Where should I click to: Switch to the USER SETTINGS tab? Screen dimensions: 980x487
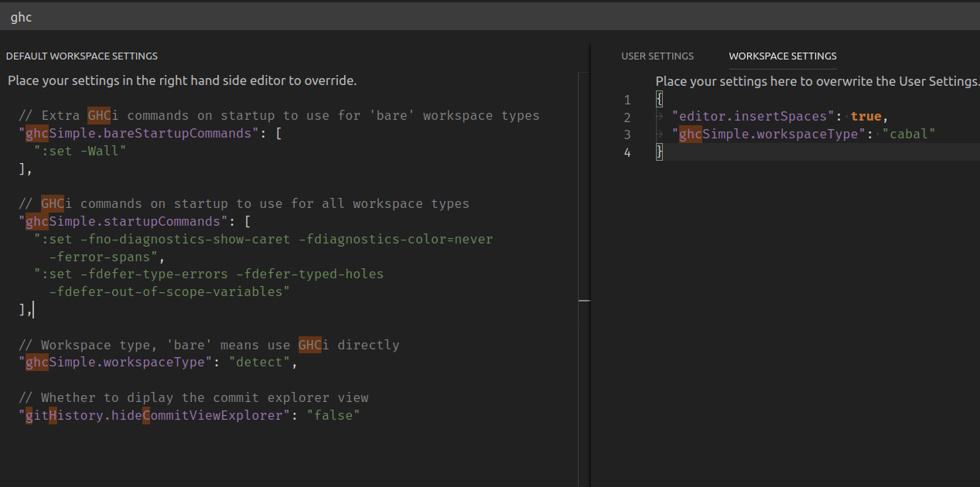(x=657, y=56)
